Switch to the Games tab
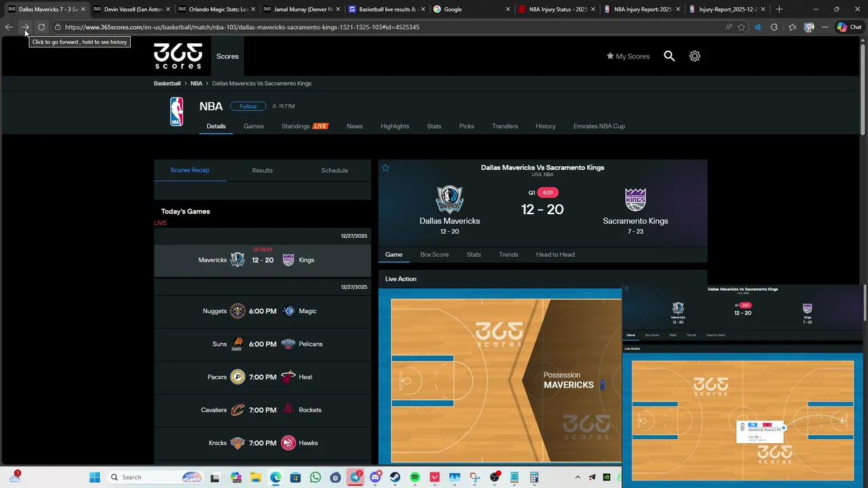 pos(254,126)
